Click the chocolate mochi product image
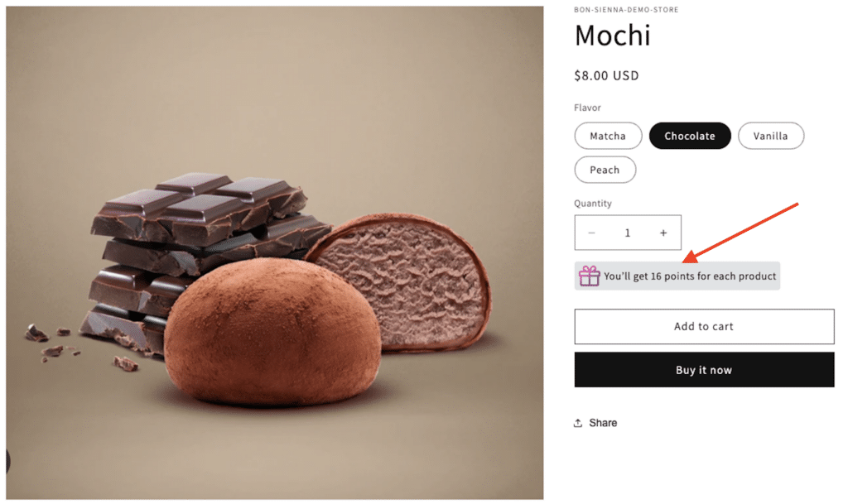The width and height of the screenshot is (848, 504). click(275, 252)
